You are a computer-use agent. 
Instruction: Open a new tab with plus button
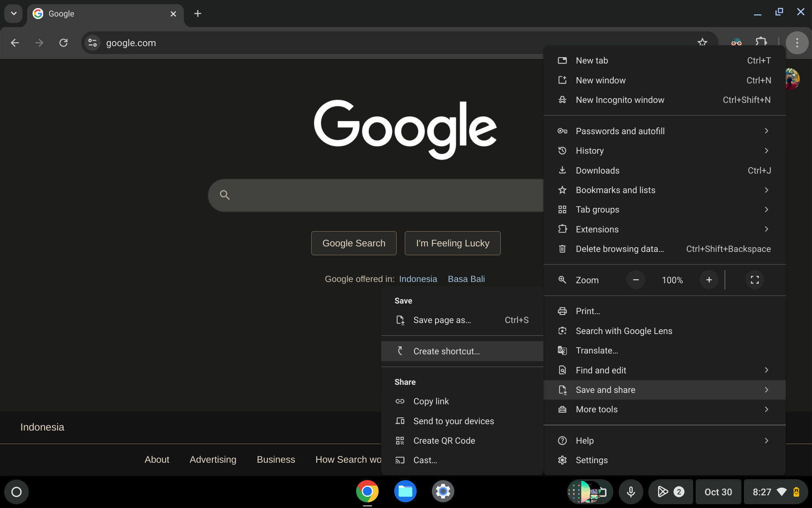[198, 14]
